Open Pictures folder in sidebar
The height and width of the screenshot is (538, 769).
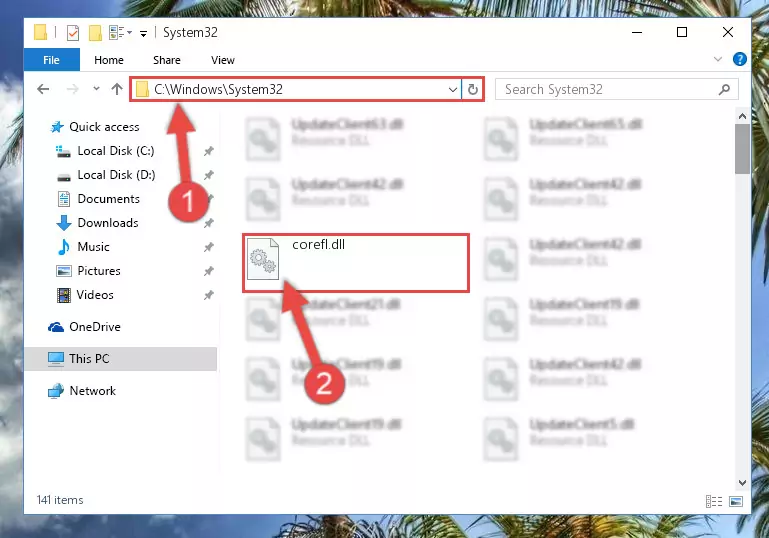click(99, 271)
